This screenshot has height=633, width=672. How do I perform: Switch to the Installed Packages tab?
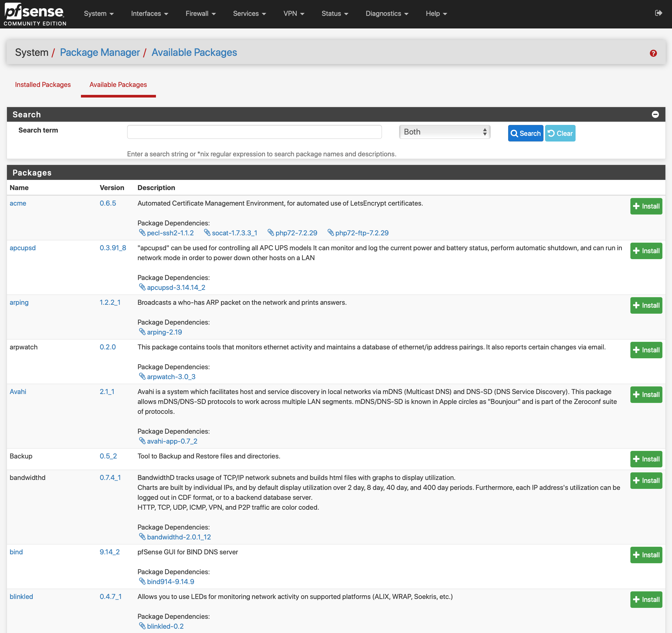[x=43, y=85]
